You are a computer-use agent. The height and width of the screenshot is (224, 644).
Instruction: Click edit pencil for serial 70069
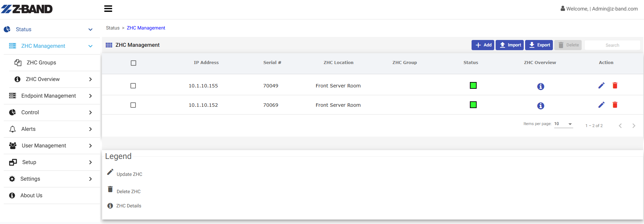click(x=601, y=105)
